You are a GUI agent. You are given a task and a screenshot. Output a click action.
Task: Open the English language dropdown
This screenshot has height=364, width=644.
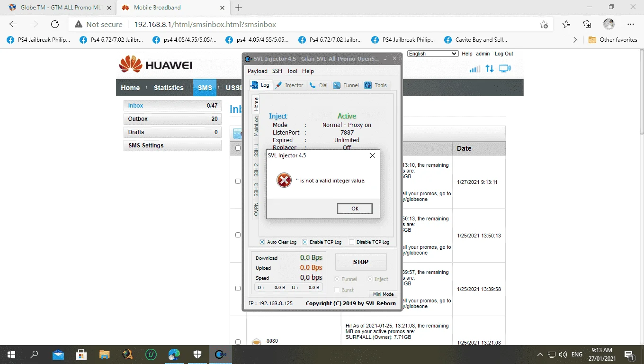[x=433, y=54]
